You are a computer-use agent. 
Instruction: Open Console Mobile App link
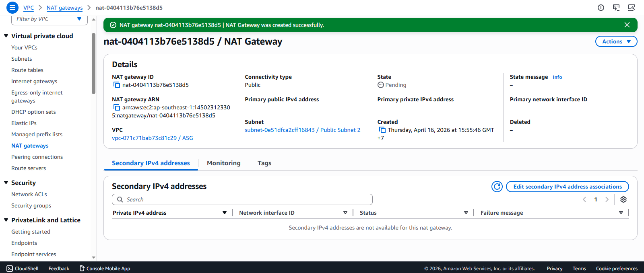pyautogui.click(x=105, y=269)
